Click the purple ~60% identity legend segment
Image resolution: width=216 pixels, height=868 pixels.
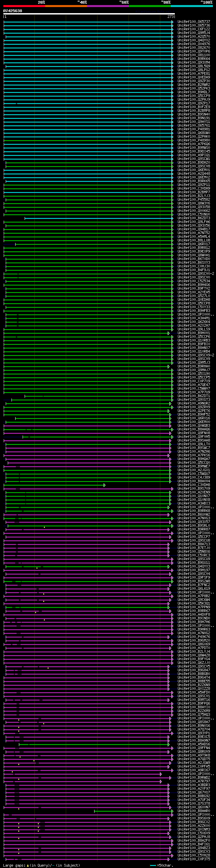108,6
